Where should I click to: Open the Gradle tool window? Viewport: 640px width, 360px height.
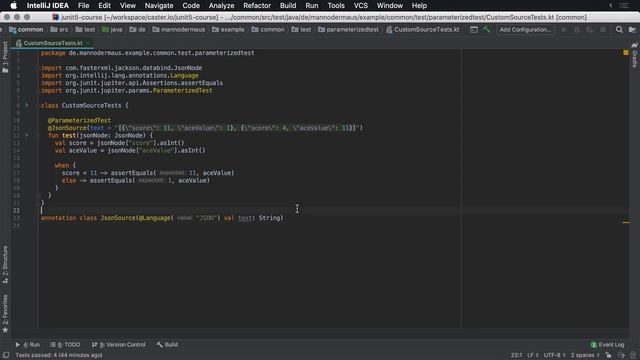click(x=634, y=55)
